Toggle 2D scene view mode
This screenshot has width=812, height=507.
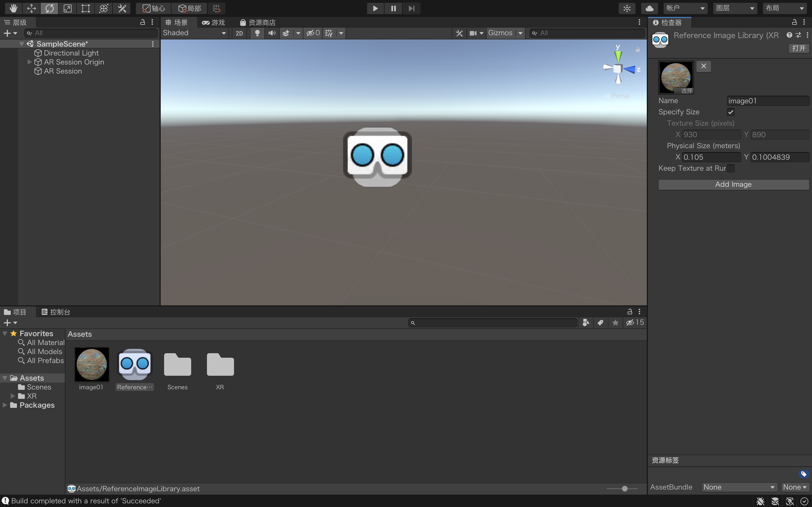point(239,33)
